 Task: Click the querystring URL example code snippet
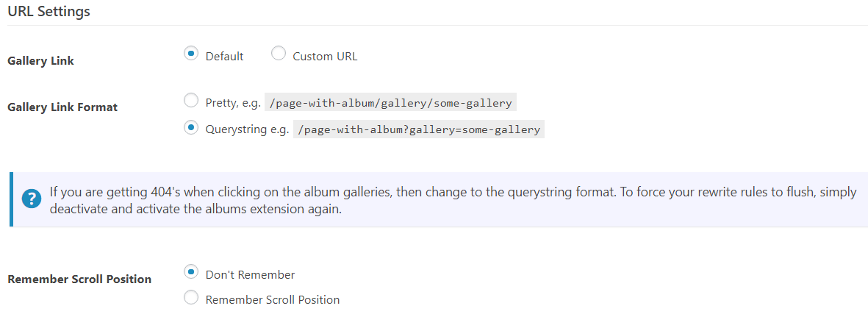click(x=419, y=129)
